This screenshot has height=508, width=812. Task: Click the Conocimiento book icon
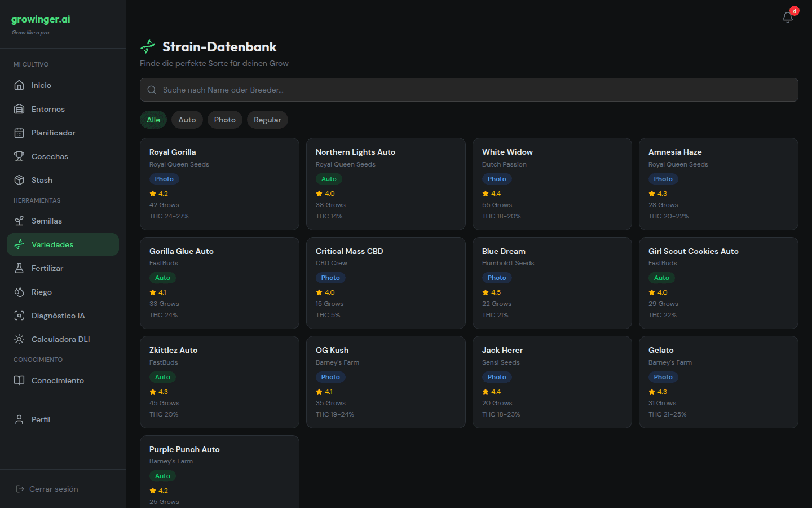19,380
